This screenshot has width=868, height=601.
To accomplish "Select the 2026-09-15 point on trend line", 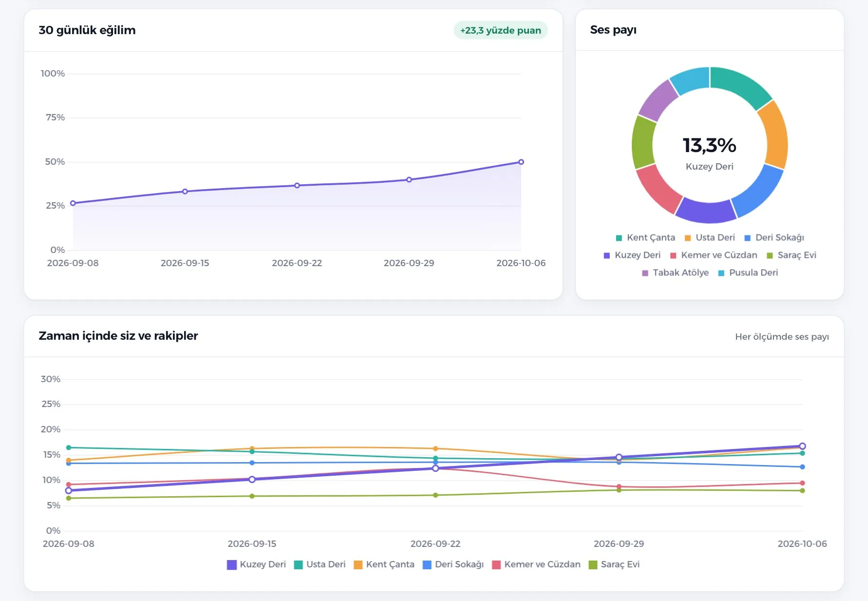I will tap(185, 192).
